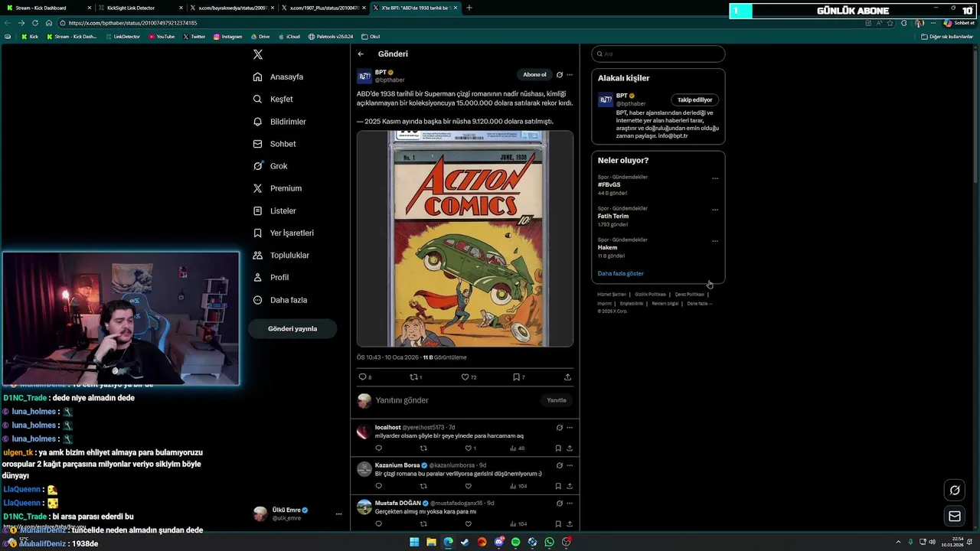Screen dimensions: 980x551
Task: Open Sohbet messages in sidebar
Action: (274, 144)
